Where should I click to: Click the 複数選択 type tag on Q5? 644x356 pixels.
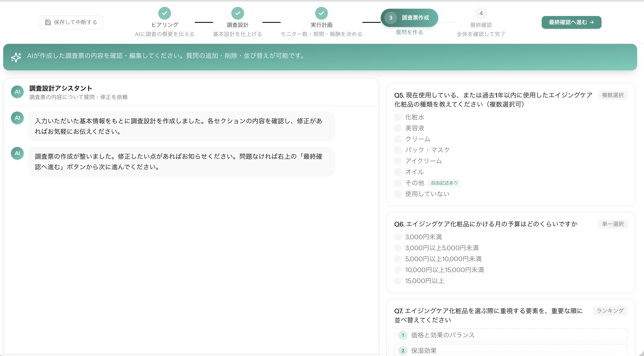click(613, 95)
